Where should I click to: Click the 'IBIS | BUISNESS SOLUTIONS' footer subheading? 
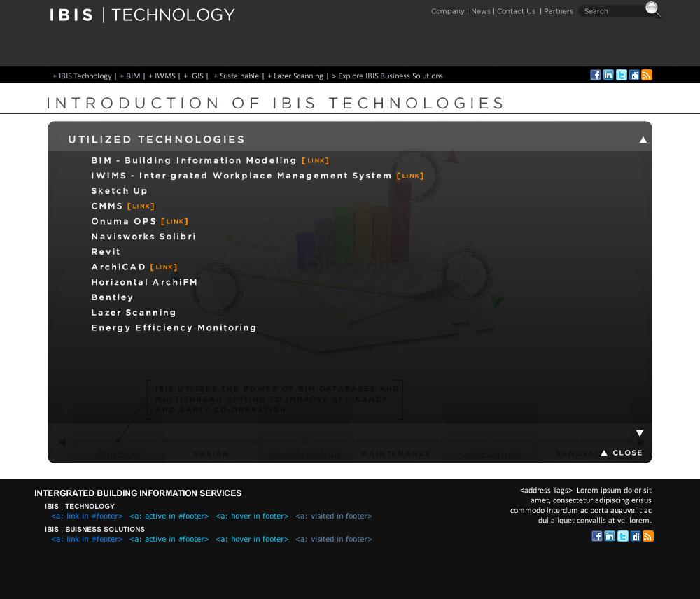coord(94,529)
